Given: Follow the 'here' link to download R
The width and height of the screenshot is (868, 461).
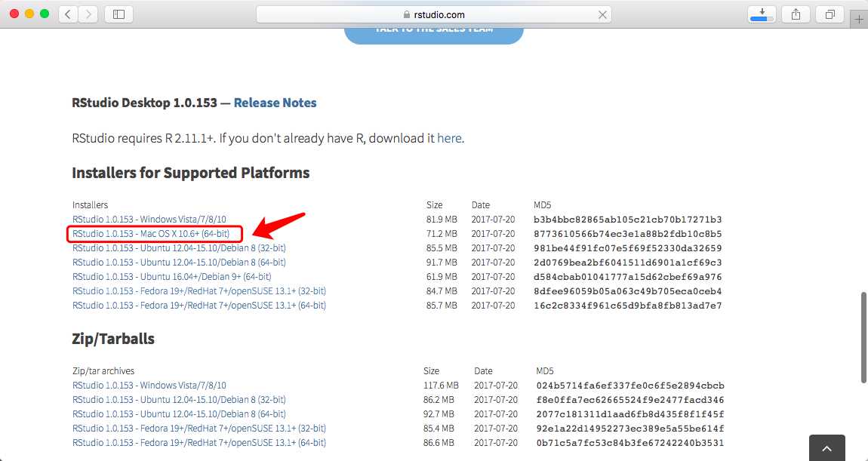Looking at the screenshot, I should [x=449, y=138].
